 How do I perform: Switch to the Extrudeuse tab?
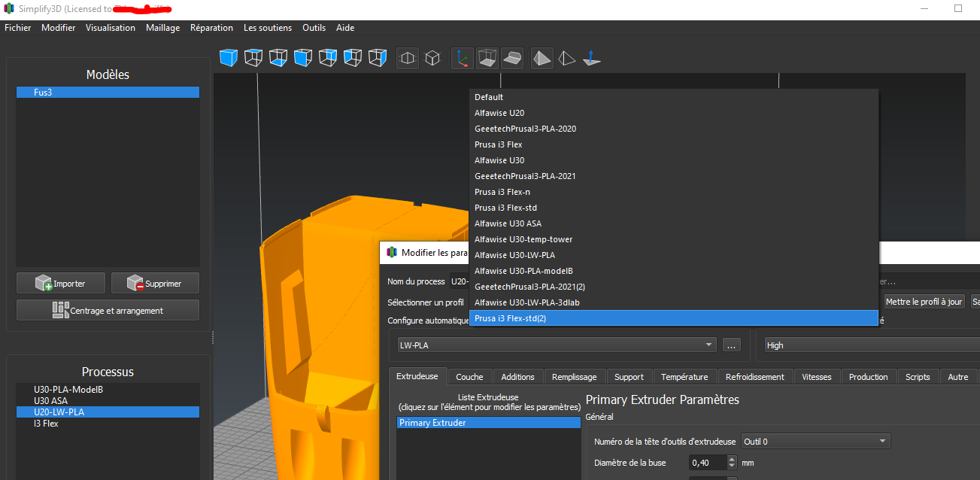(x=417, y=376)
